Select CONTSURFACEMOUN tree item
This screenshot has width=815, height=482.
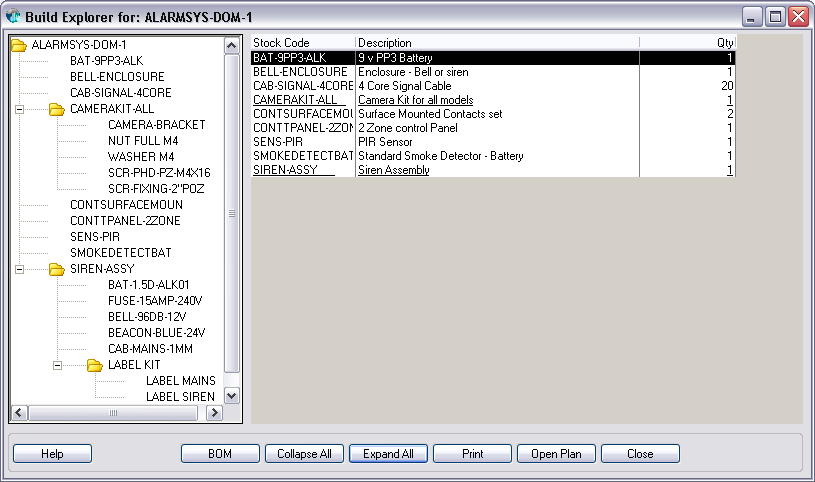(x=126, y=205)
